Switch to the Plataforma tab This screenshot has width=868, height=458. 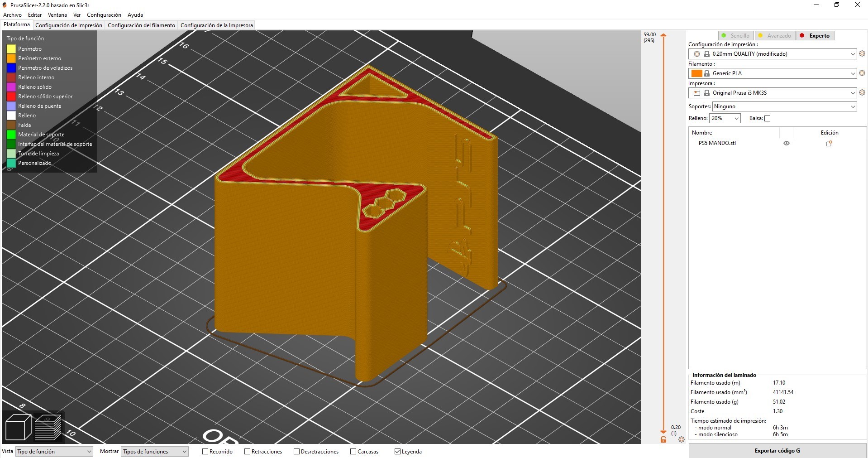[17, 25]
